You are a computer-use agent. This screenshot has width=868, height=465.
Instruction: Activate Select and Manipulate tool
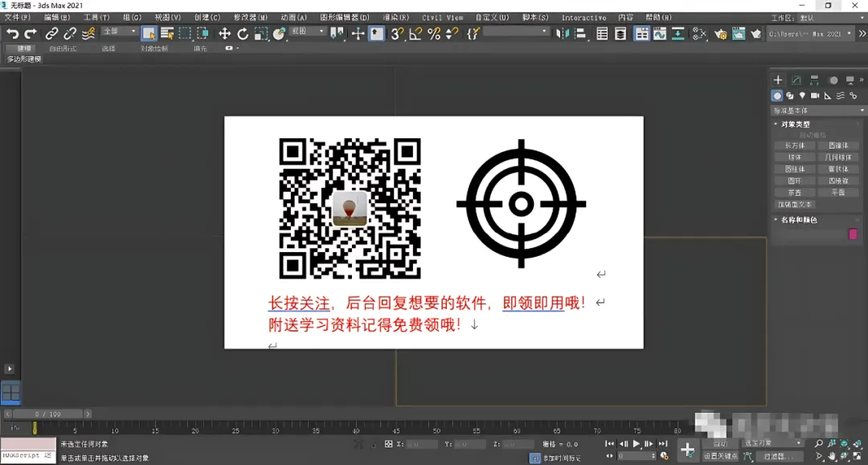(x=358, y=34)
